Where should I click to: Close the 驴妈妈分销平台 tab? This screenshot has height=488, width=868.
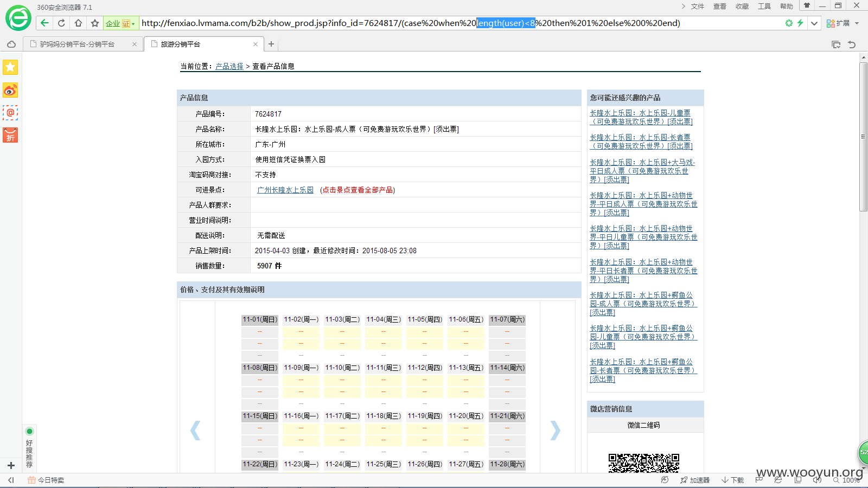click(x=135, y=44)
